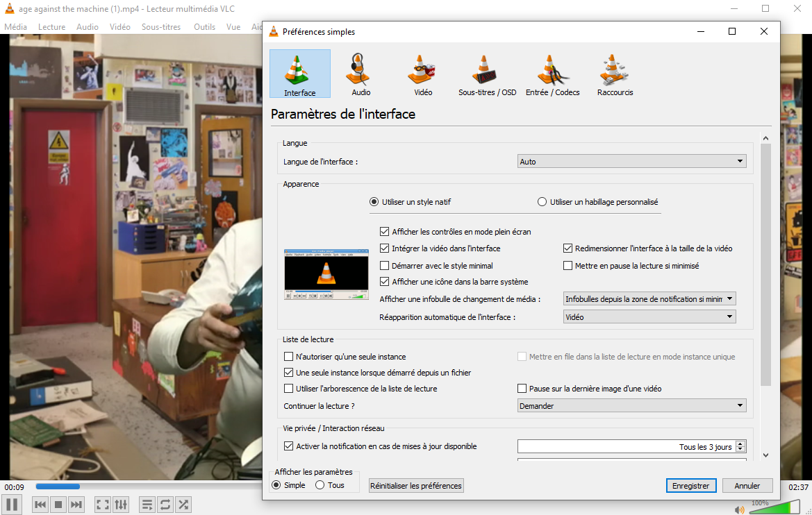
Task: Click the Enregistrer button
Action: click(690, 486)
